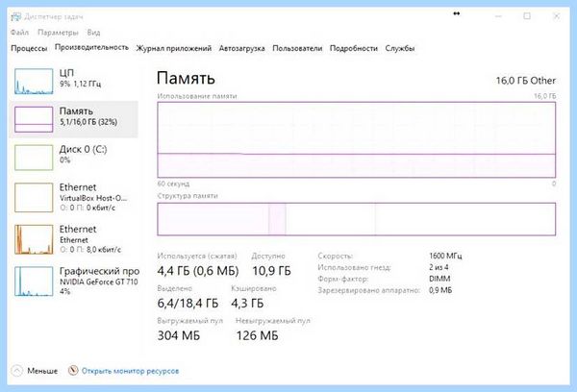Open the Открыть монитор ресурсов link
Viewport: 577px width, 392px height.
click(x=130, y=371)
